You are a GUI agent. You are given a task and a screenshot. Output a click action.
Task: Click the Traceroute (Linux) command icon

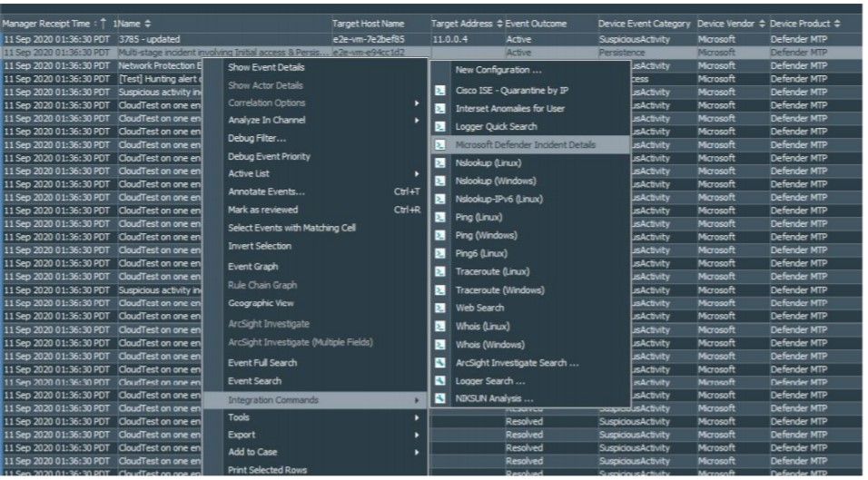(x=439, y=272)
